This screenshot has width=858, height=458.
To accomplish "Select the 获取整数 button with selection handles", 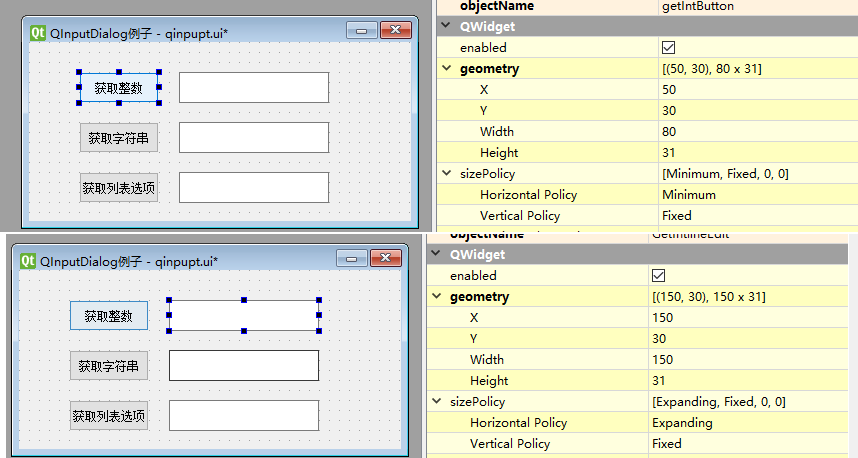I will tap(118, 88).
